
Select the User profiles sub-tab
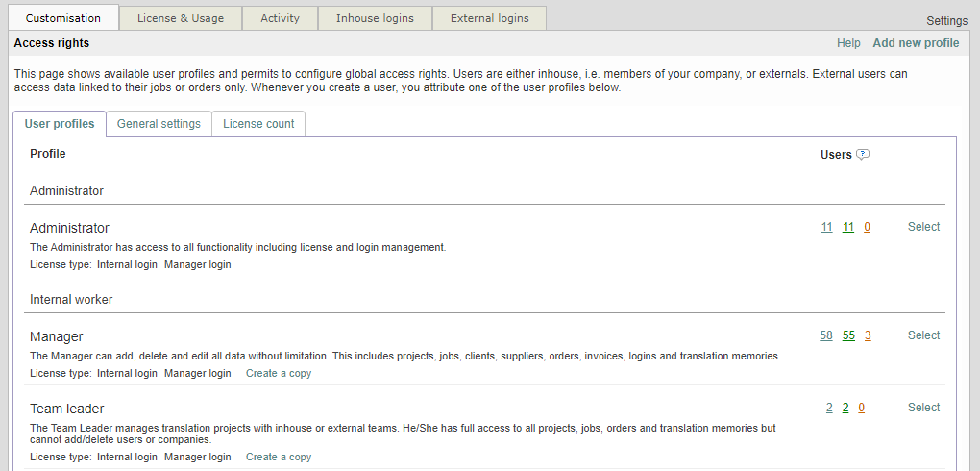[60, 124]
